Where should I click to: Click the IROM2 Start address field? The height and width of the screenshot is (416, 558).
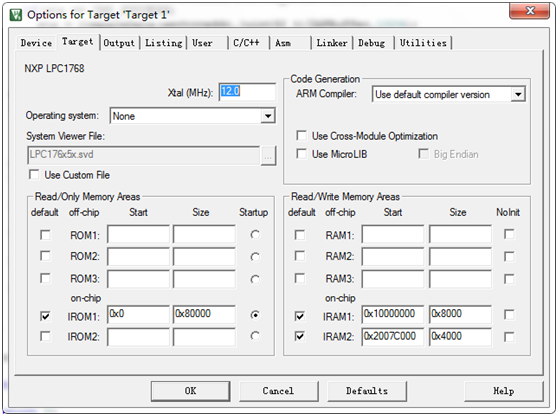[138, 337]
